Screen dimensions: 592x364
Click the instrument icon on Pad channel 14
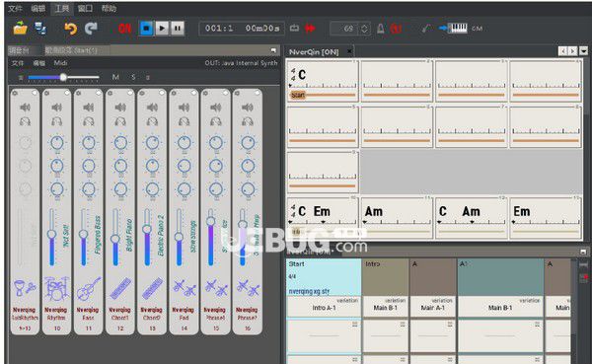coord(185,288)
